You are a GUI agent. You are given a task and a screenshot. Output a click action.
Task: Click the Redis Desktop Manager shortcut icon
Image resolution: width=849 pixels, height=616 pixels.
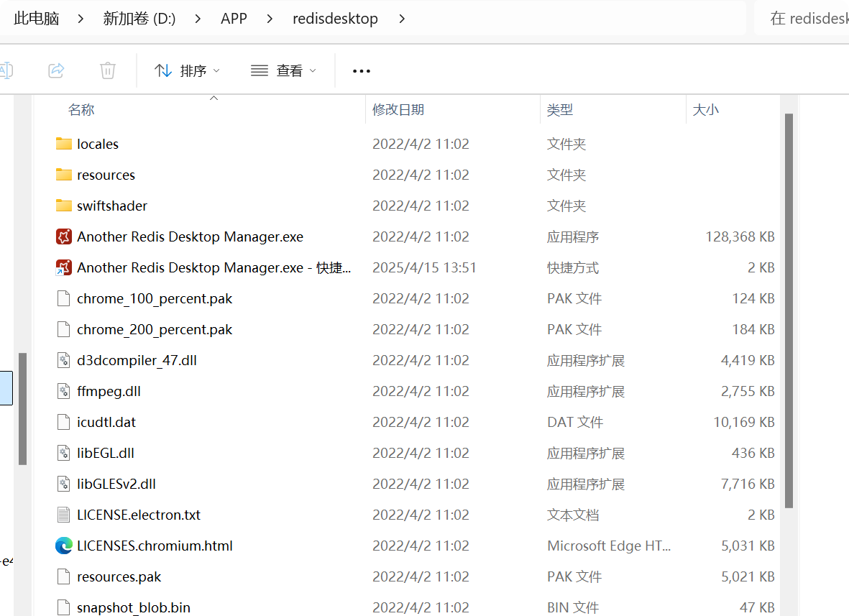(63, 267)
